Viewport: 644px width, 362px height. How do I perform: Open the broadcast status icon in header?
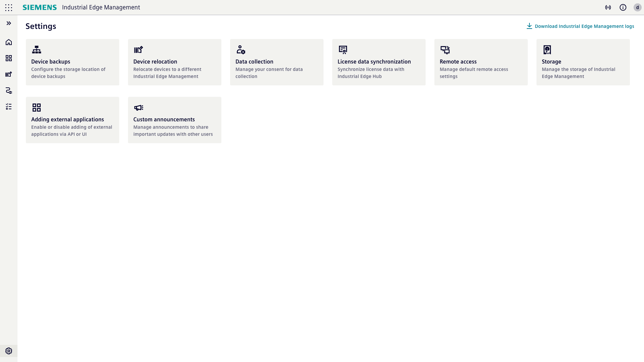(608, 7)
